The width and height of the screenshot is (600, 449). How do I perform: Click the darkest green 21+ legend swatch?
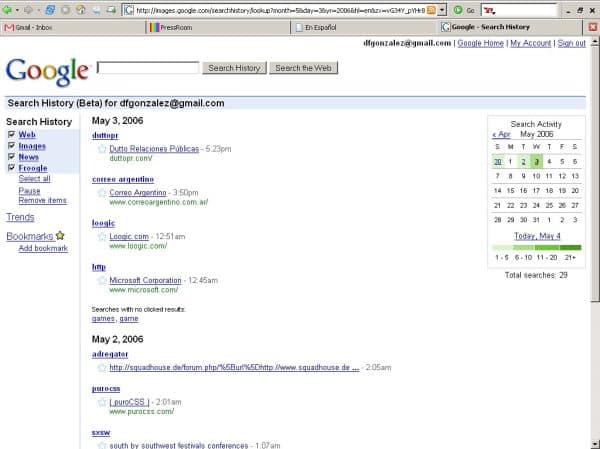point(570,248)
